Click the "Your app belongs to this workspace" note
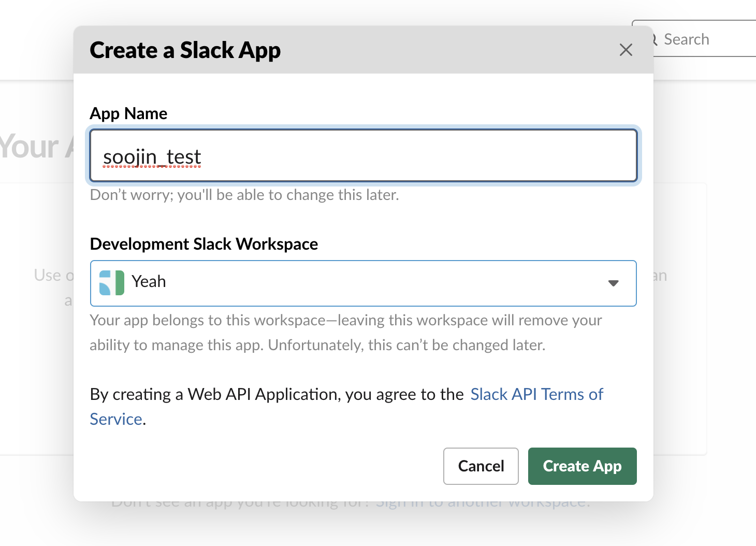Screen dimensions: 756x546 click(x=346, y=333)
